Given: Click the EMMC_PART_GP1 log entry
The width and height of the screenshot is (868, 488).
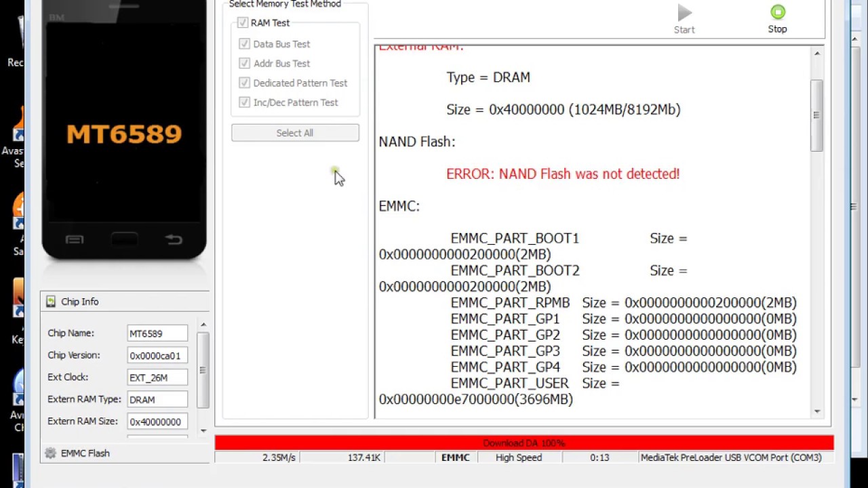Looking at the screenshot, I should point(624,319).
